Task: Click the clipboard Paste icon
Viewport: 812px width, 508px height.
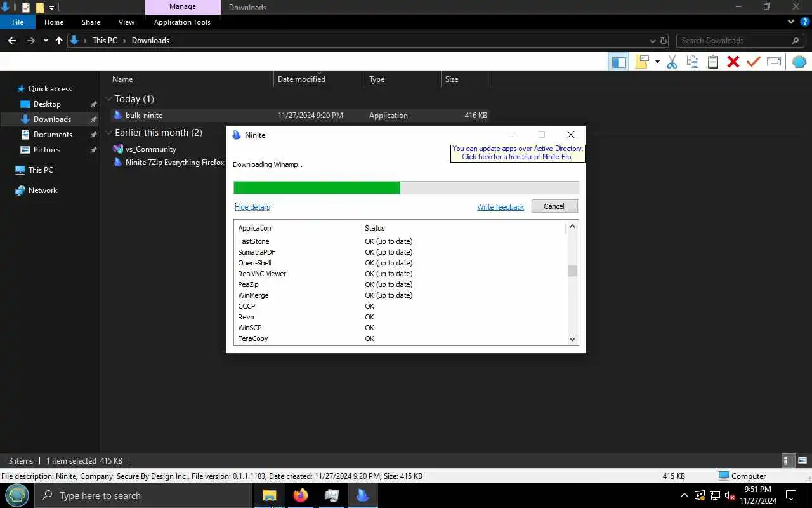Action: pyautogui.click(x=713, y=62)
